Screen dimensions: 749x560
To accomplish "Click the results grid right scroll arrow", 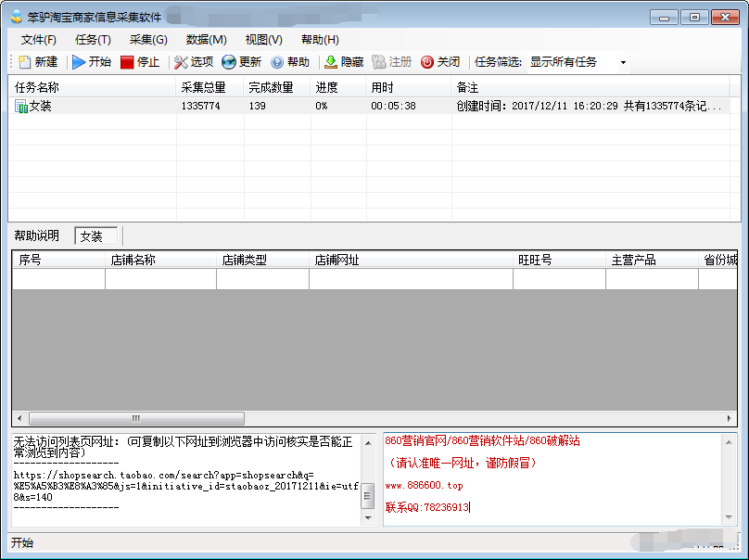I will (x=730, y=418).
